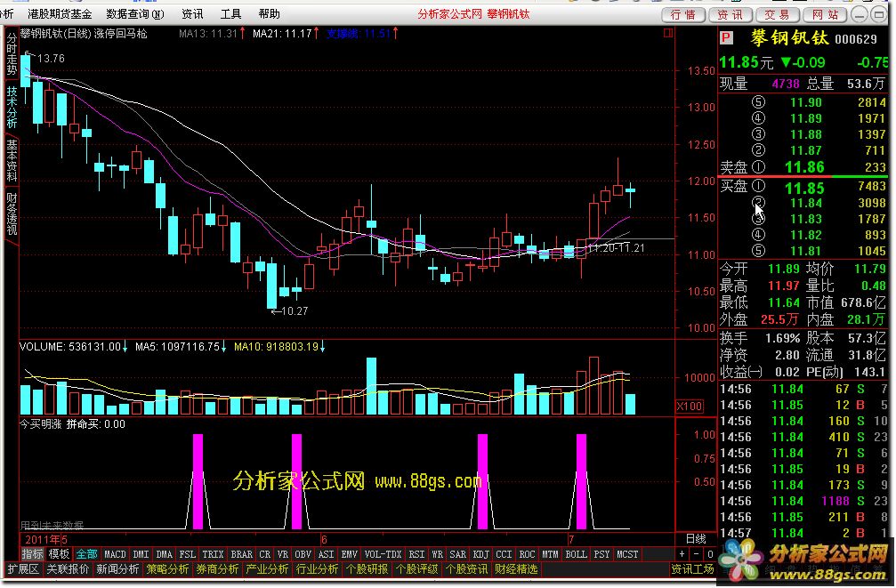The width and height of the screenshot is (896, 588).
Task: Choose the OBV indicator
Action: (303, 553)
